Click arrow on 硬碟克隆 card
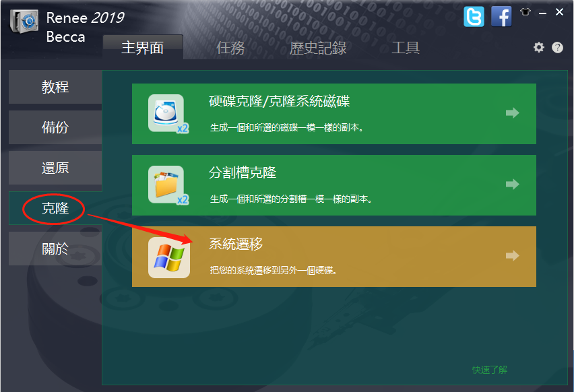The image size is (574, 392). click(512, 112)
